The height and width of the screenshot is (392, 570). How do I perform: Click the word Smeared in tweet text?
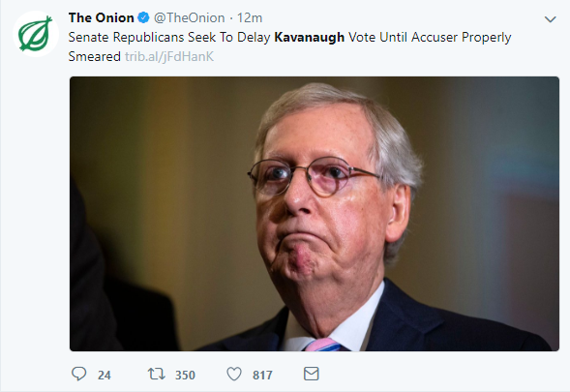pos(95,57)
